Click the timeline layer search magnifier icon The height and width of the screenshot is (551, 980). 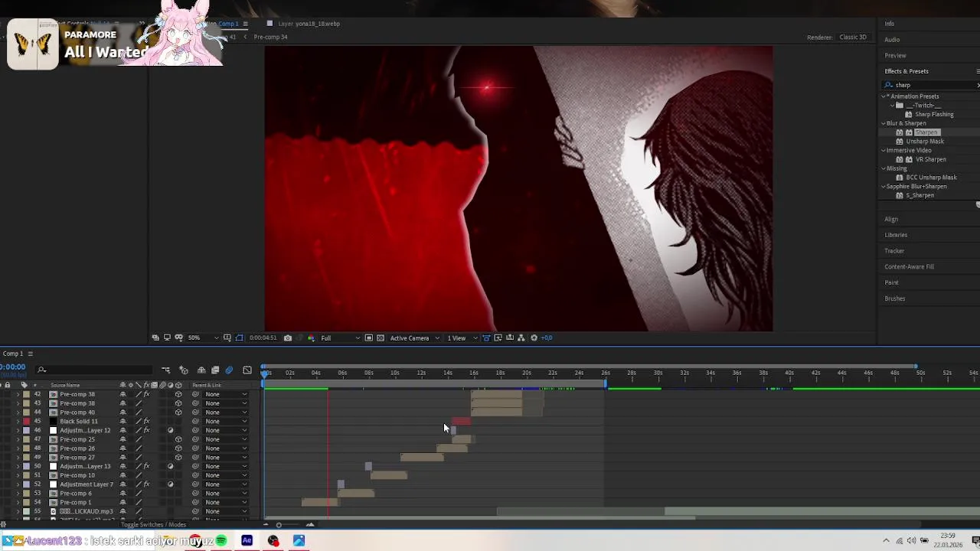coord(42,370)
